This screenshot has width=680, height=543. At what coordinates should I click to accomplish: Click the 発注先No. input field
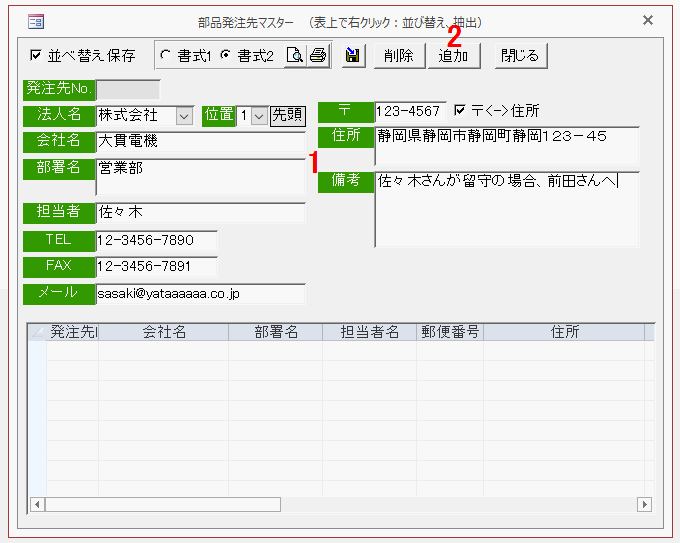[128, 90]
